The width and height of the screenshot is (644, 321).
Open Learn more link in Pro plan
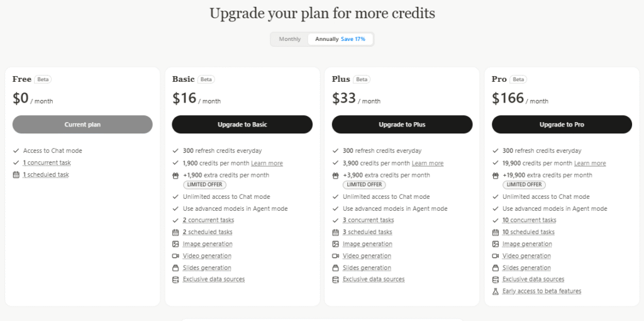point(590,163)
